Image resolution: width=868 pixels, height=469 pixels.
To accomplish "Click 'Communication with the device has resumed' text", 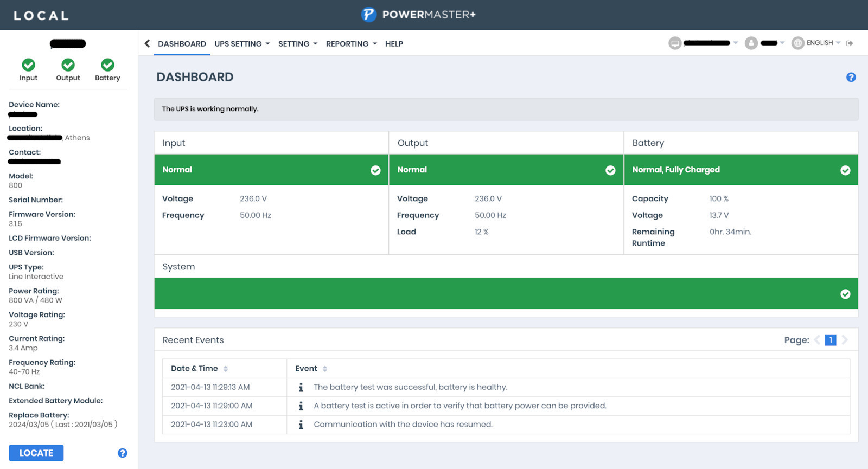I will (403, 425).
